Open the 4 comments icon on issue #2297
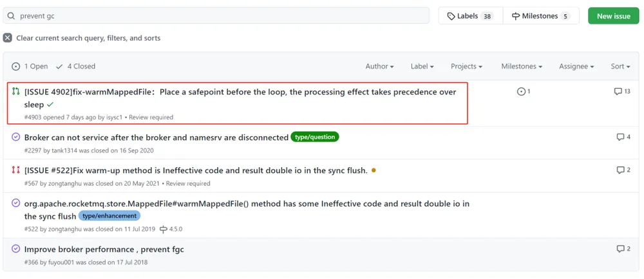The width and height of the screenshot is (644, 279). click(623, 137)
